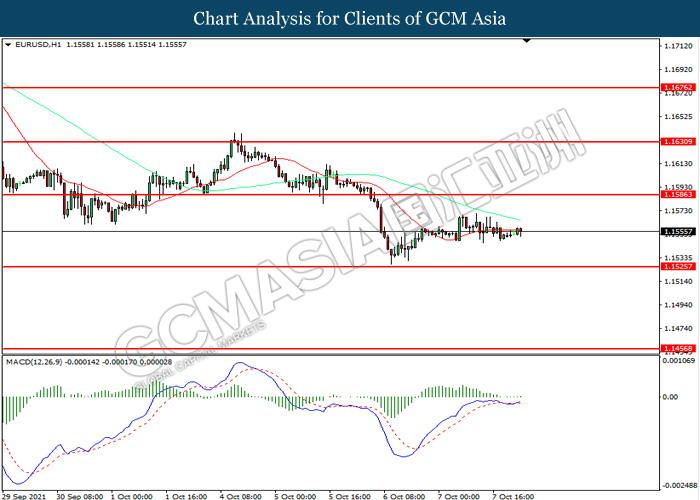700x500 pixels.
Task: Click the Chart Analysis for Clients header title
Action: (350, 19)
